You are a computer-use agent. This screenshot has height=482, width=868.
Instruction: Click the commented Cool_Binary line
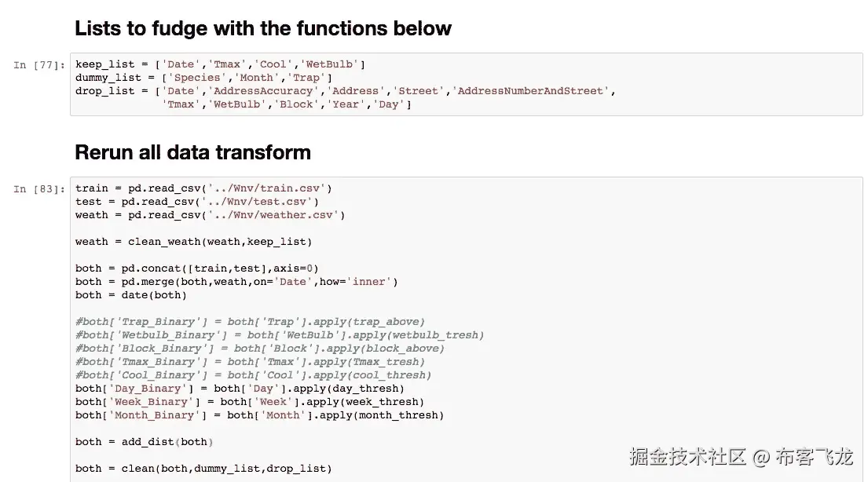(253, 375)
